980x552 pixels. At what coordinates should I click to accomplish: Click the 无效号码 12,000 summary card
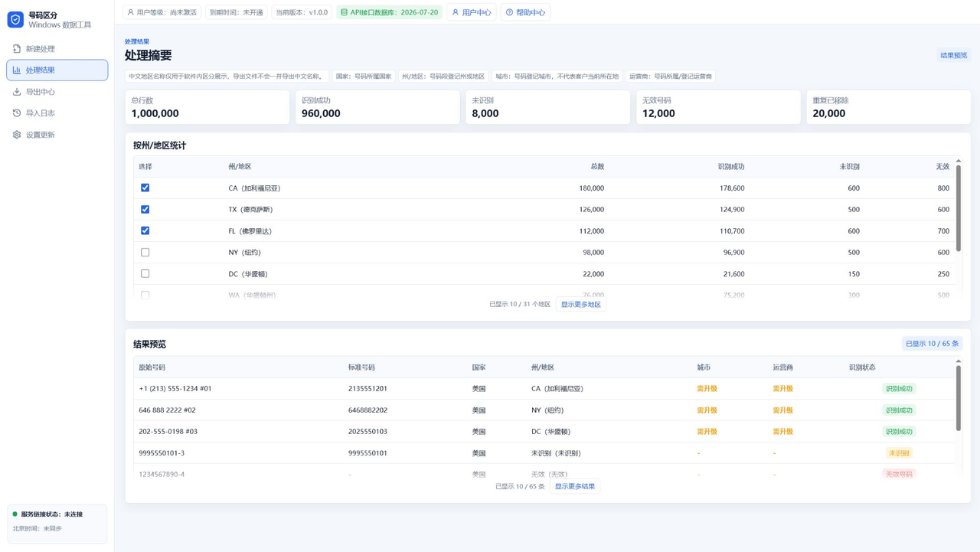tap(718, 107)
